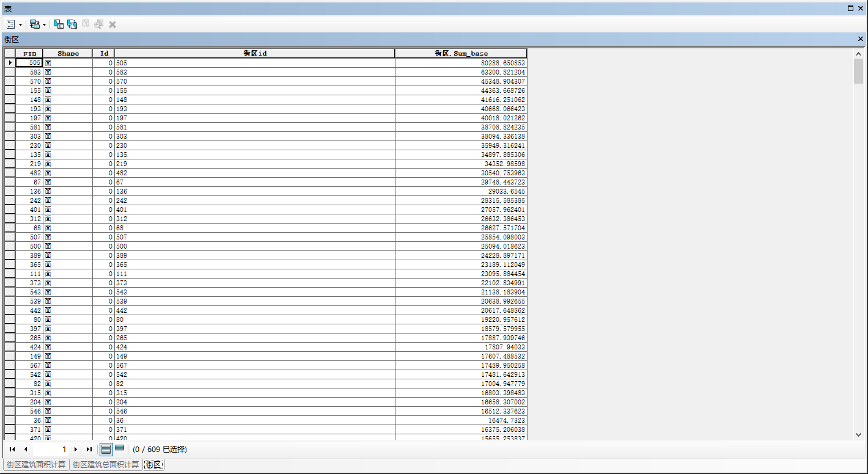Click the vertical scrollbar down arrow
Image resolution: width=868 pixels, height=474 pixels.
pyautogui.click(x=858, y=434)
